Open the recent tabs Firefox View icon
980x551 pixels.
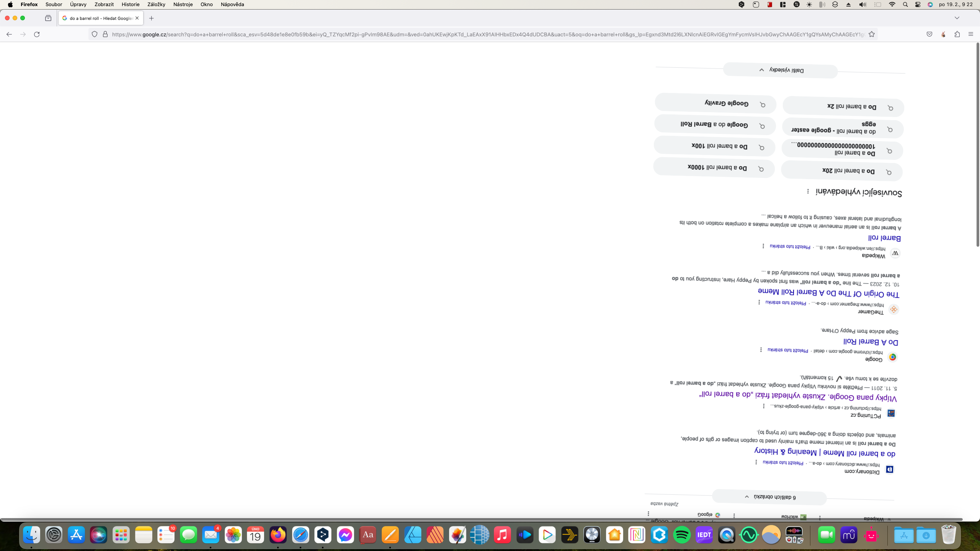point(48,18)
